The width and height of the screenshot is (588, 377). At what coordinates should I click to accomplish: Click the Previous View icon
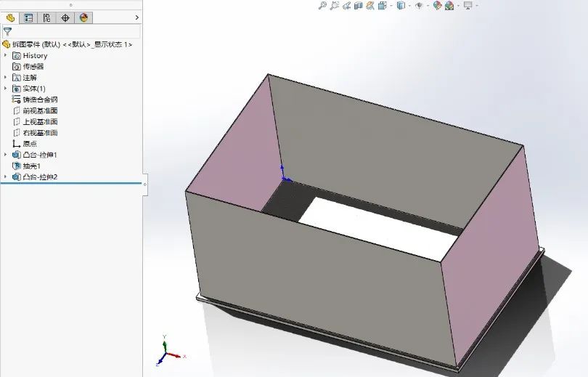tap(347, 6)
